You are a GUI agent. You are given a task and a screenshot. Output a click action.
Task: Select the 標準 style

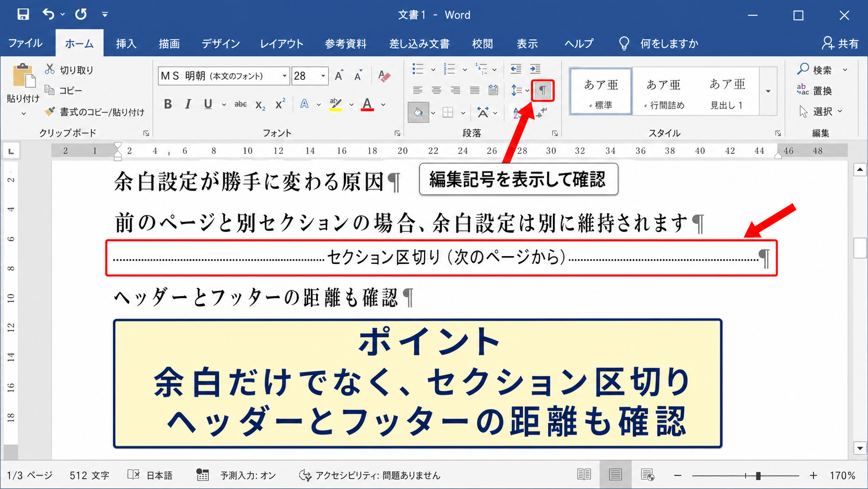(601, 91)
